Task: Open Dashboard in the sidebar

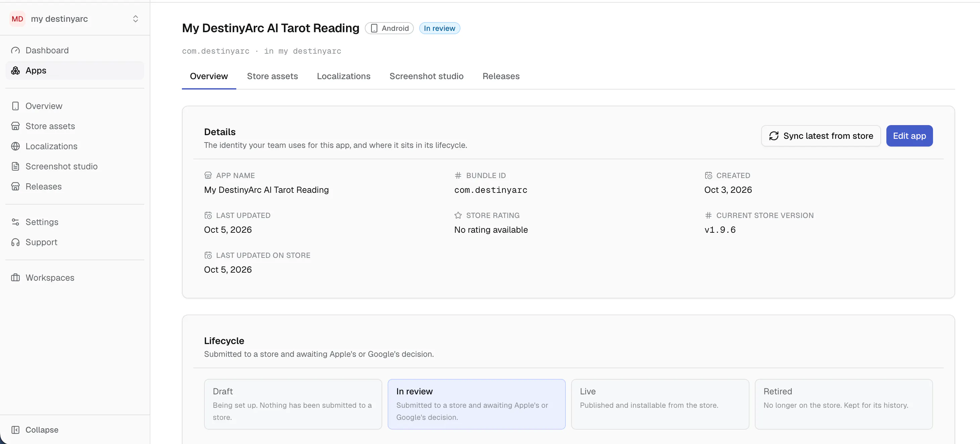Action: 75,50
